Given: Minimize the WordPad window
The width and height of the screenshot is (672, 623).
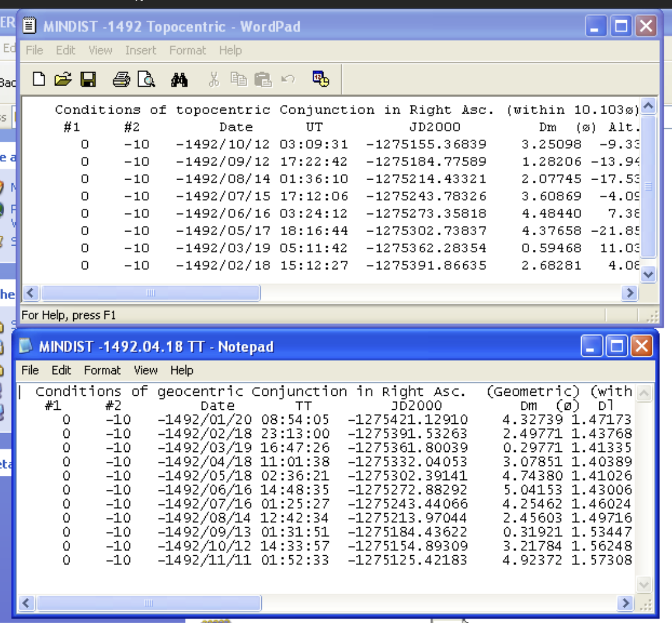Looking at the screenshot, I should (x=596, y=26).
